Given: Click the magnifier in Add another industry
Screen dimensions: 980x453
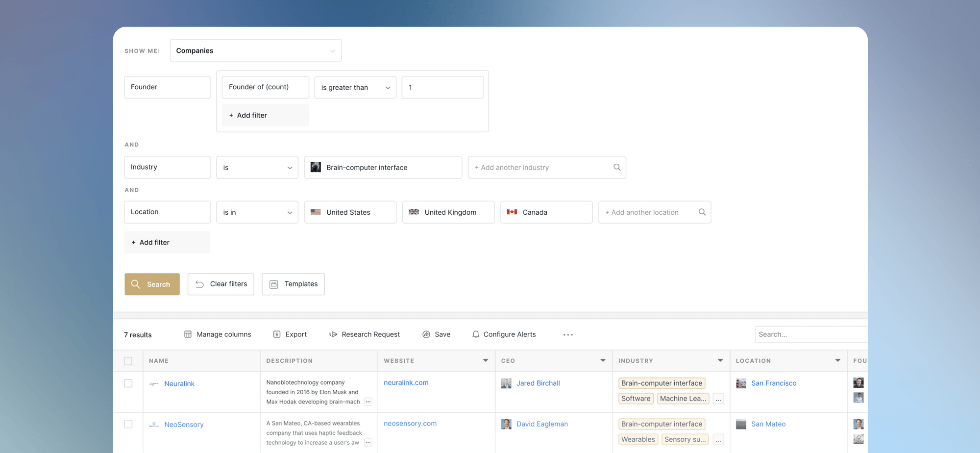Looking at the screenshot, I should pos(617,167).
